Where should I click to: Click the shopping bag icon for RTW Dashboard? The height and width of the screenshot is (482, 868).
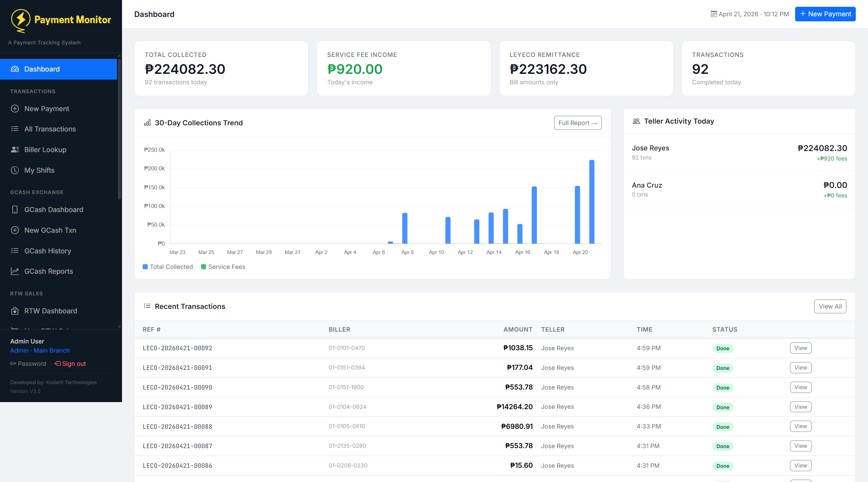coord(15,311)
